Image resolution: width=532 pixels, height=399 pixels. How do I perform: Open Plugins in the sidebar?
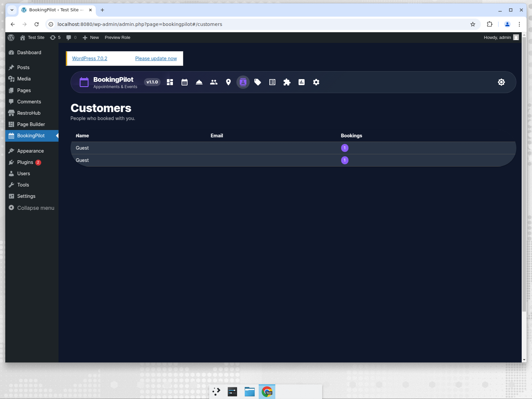(32, 162)
